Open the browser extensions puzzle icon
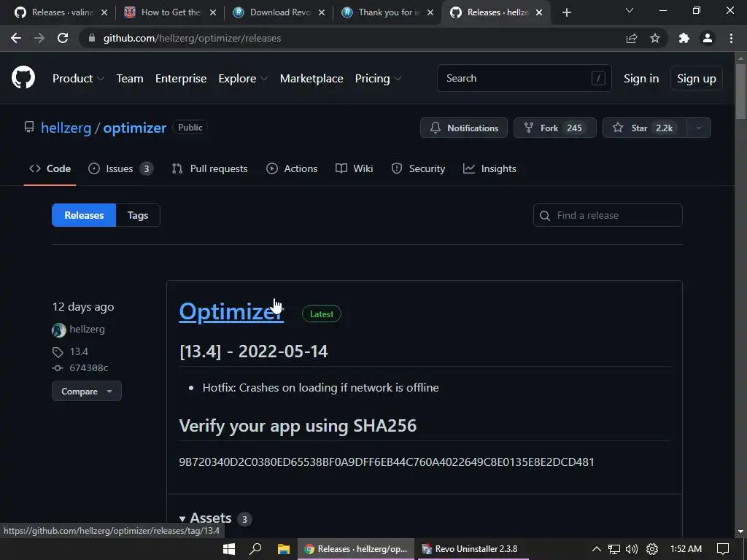This screenshot has width=747, height=560. tap(684, 38)
